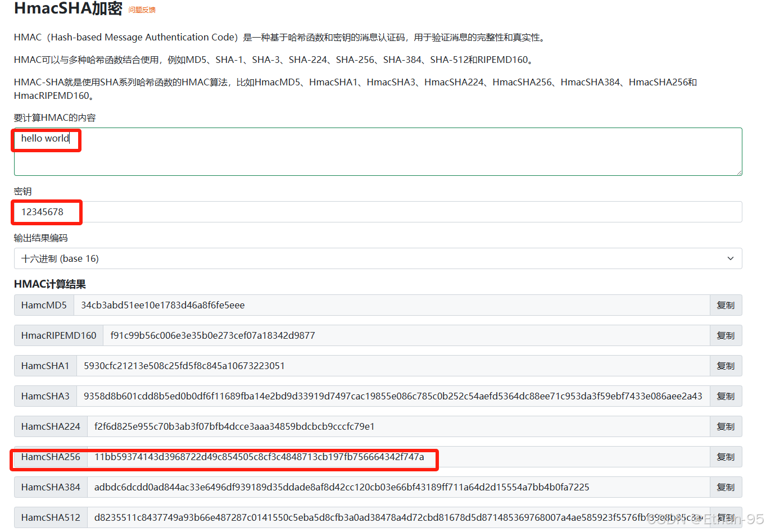766x532 pixels.
Task: Click the HmacRIPEMD160 algorithm label
Action: pyautogui.click(x=58, y=335)
